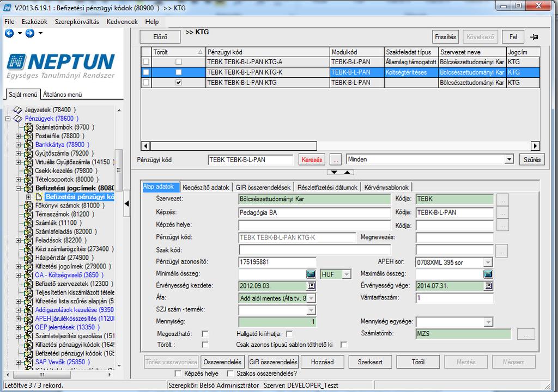
Task: Check the Szakos összerendelés option
Action: click(230, 373)
